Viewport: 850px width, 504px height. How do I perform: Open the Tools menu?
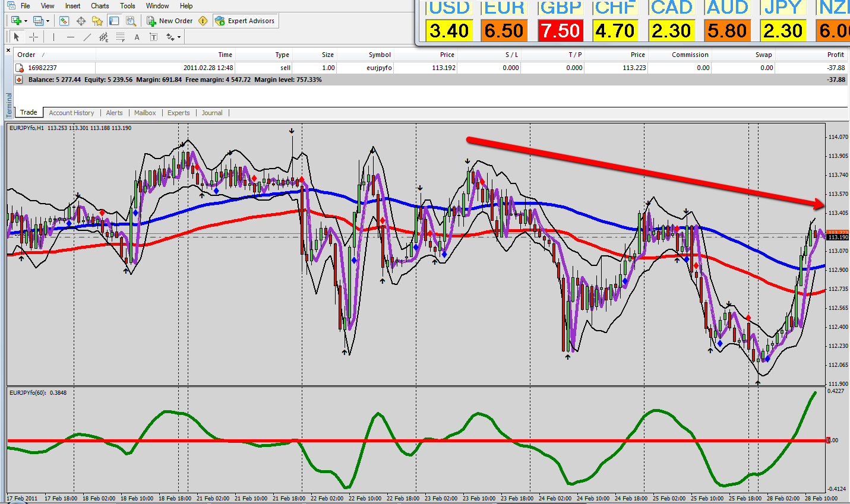coord(128,6)
